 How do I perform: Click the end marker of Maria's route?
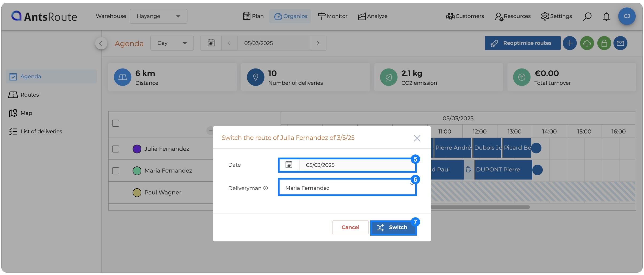tap(537, 170)
